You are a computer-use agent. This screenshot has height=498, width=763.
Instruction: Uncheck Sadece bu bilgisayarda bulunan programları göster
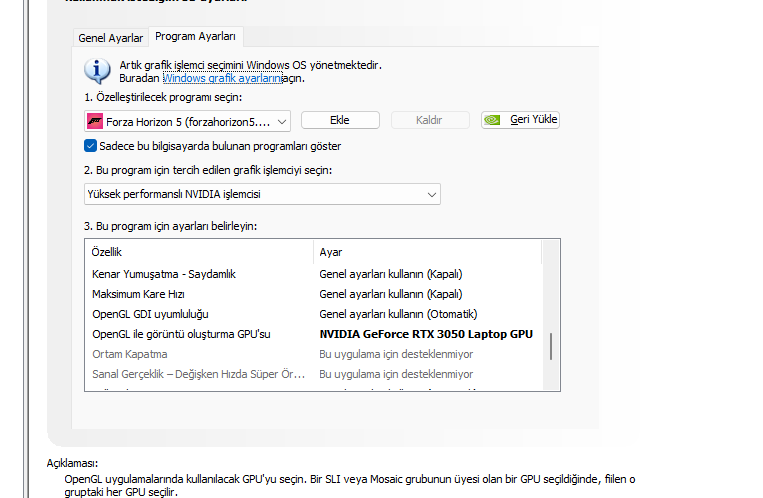[x=91, y=146]
